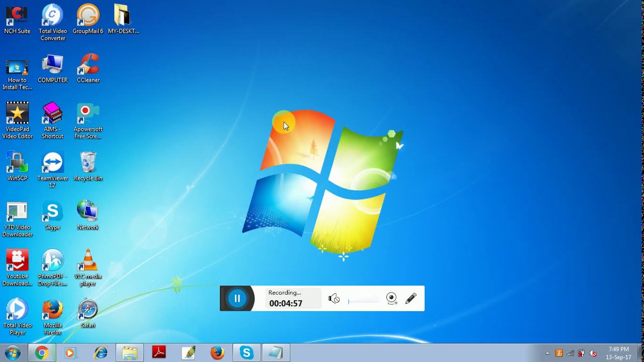Screen dimensions: 644x362
Task: Toggle the recorder's mute speaker icon
Action: 334,299
